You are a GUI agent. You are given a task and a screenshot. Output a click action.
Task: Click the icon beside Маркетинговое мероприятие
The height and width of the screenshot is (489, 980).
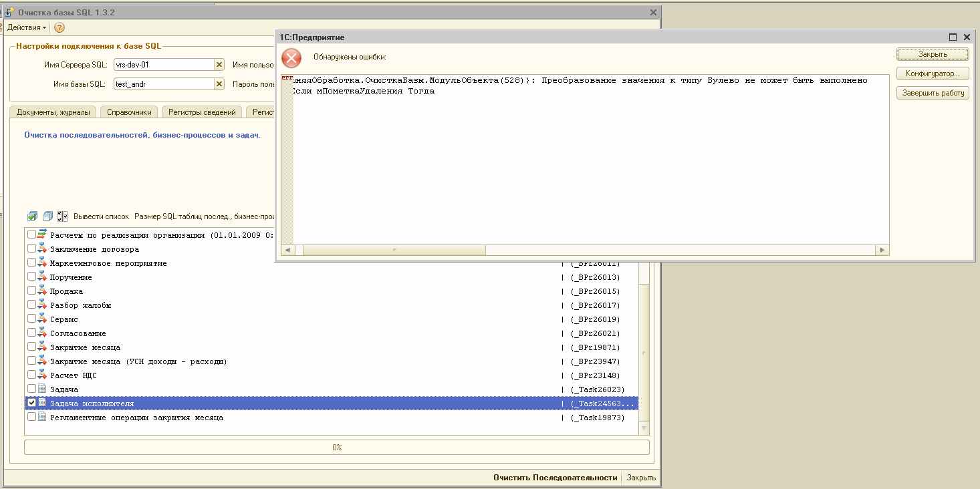[x=43, y=263]
